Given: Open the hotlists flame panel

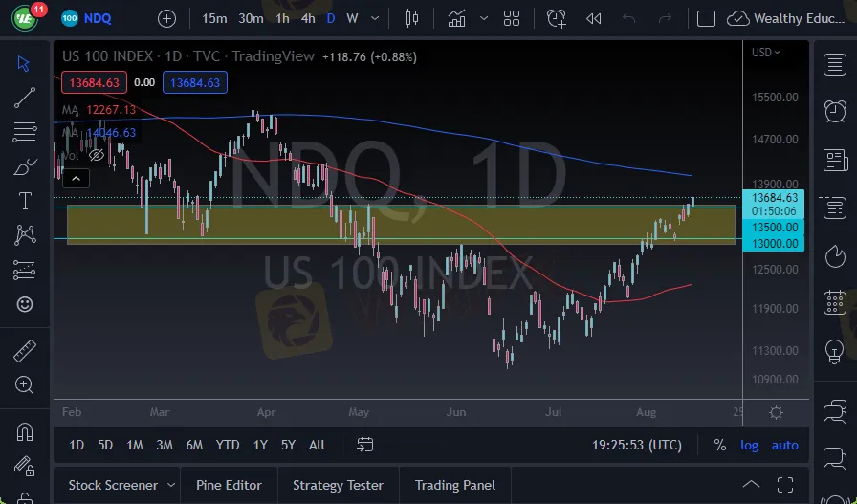Looking at the screenshot, I should pos(835,256).
